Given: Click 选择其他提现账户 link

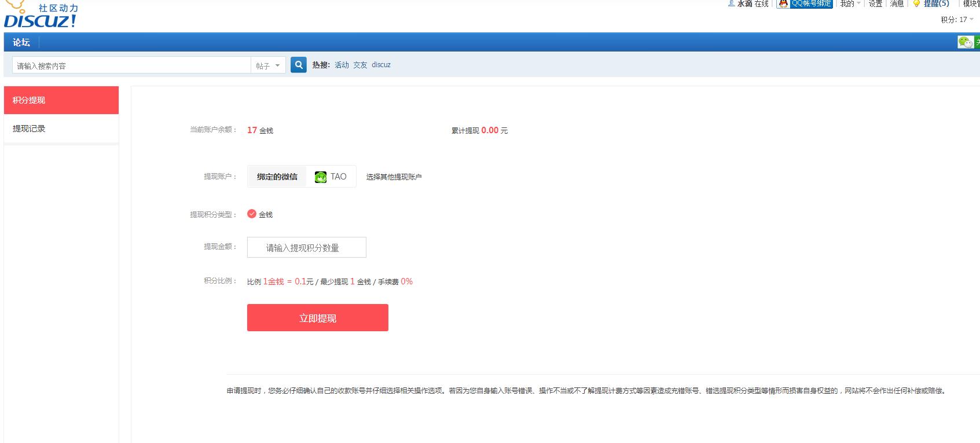Looking at the screenshot, I should coord(394,177).
